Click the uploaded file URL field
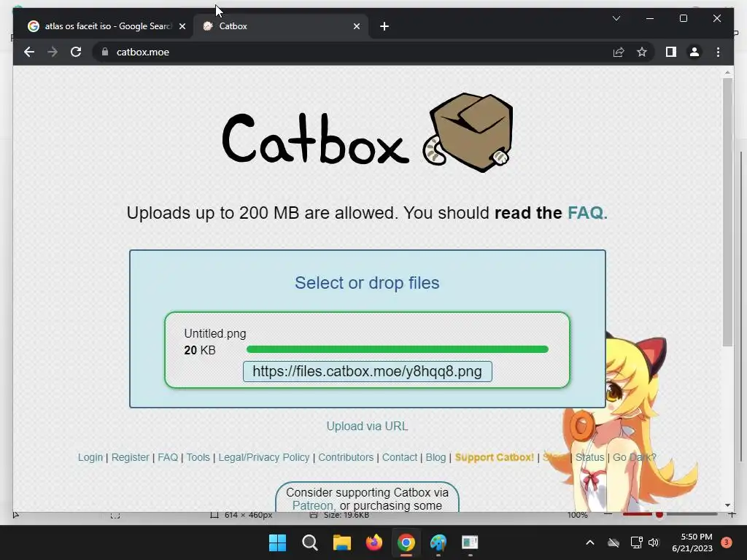The height and width of the screenshot is (560, 747). click(368, 371)
